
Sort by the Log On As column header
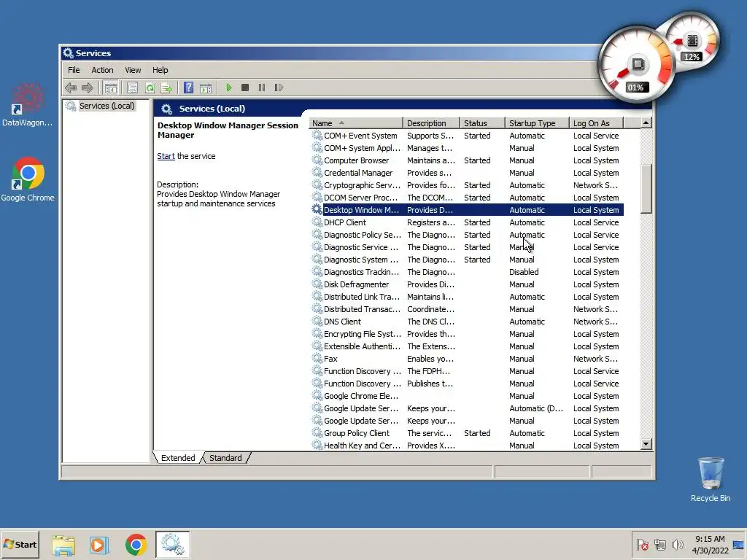pyautogui.click(x=597, y=123)
